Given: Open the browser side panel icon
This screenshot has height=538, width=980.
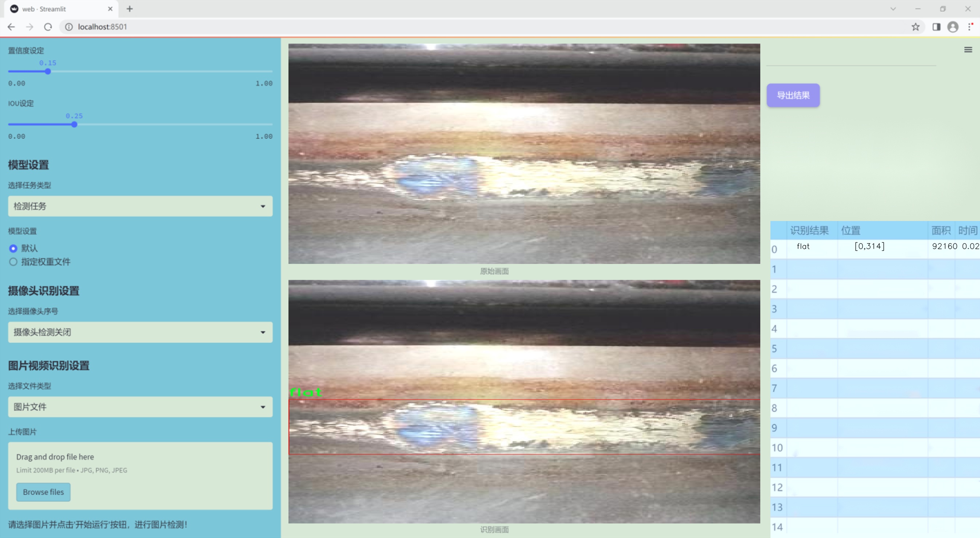Looking at the screenshot, I should tap(936, 27).
